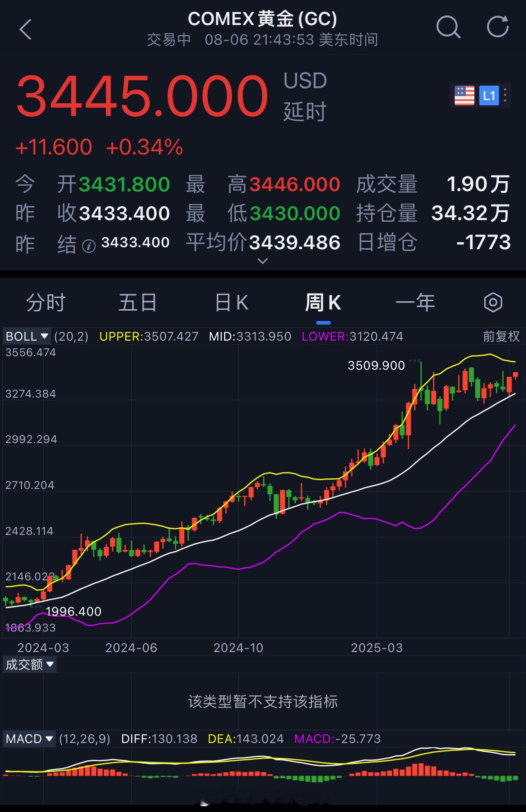Tap 今开 value 3431.800
The width and height of the screenshot is (526, 812).
125,184
